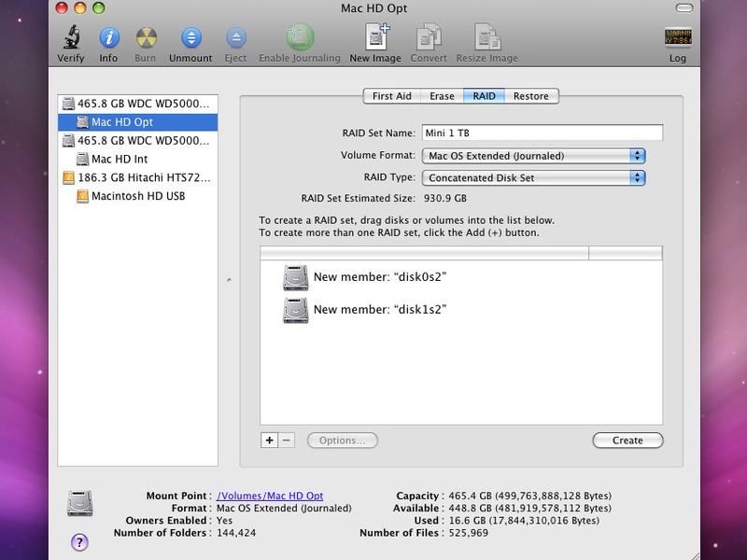Switch to the Erase tab
This screenshot has width=747, height=560.
442,96
